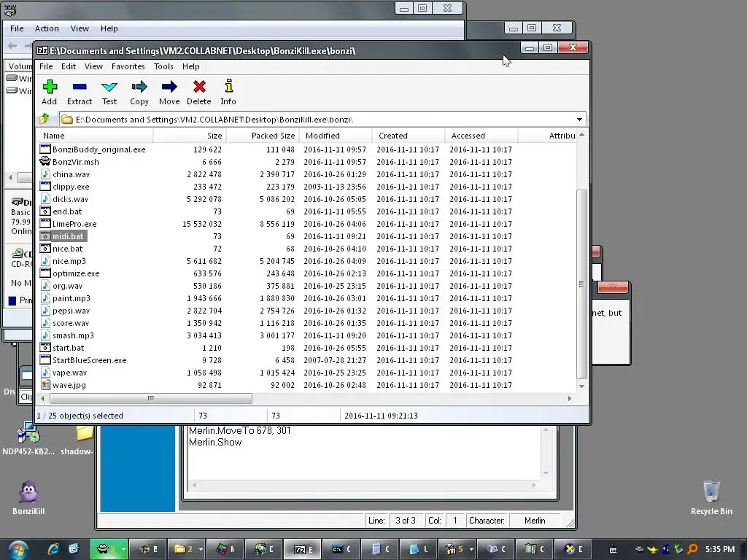Click the taskbar clock showing 5:35 PM
This screenshot has height=560, width=747.
(719, 549)
